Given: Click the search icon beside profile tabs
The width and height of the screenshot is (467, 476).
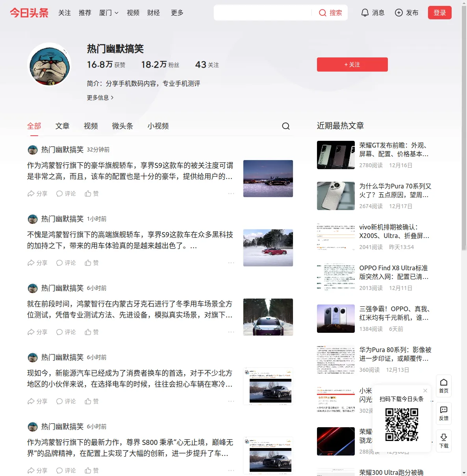Looking at the screenshot, I should point(286,126).
